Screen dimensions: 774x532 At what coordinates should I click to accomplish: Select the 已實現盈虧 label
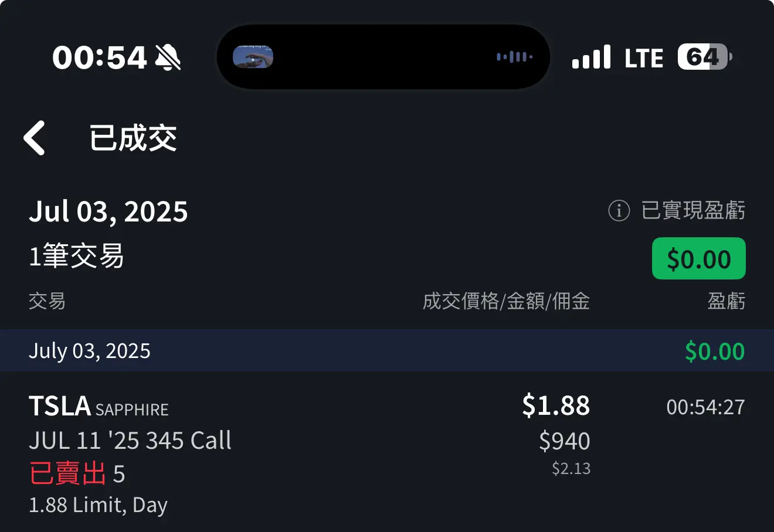click(x=693, y=210)
